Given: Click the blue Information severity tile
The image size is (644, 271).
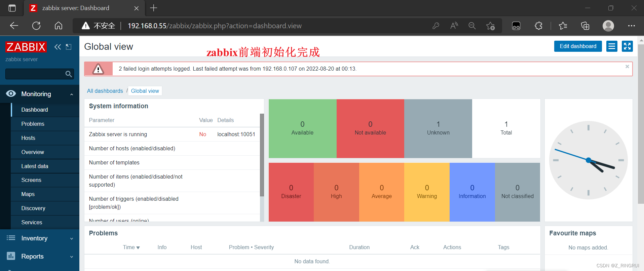Looking at the screenshot, I should coord(472,192).
